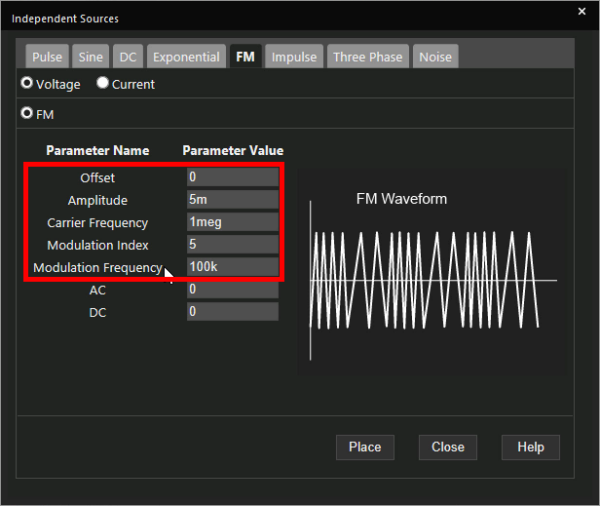Select the Current source radio button
Viewport: 600px width, 506px height.
click(x=103, y=83)
